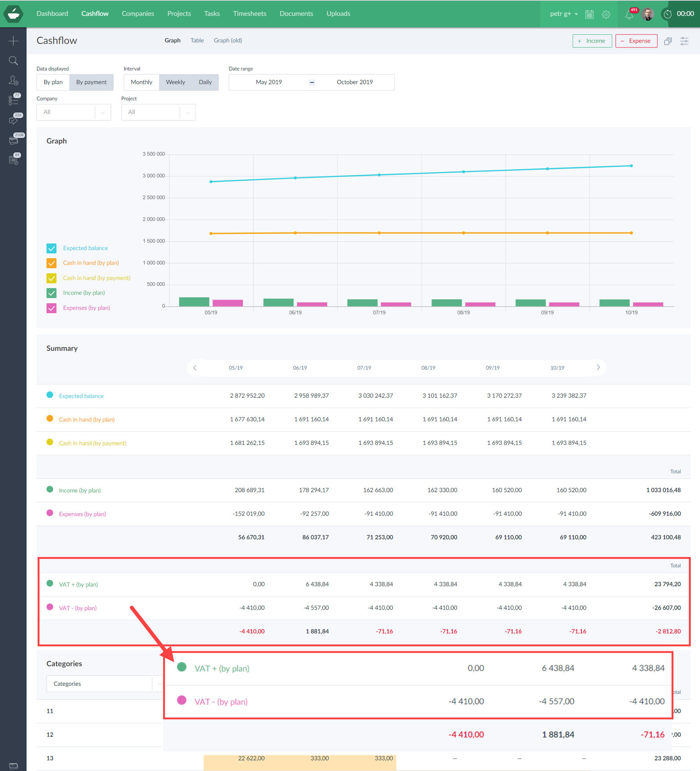
Task: Click the cyan Expected balance dot in Summary
Action: click(50, 395)
